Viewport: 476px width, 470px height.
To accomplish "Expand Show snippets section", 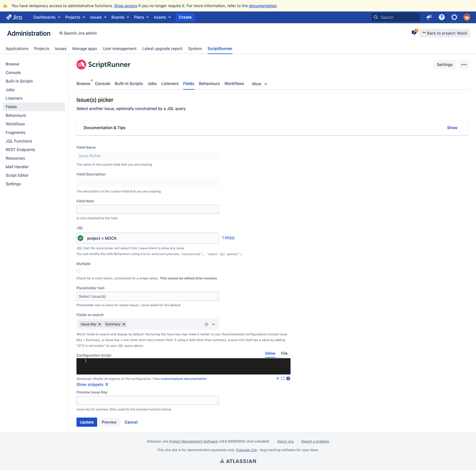I will [x=92, y=384].
